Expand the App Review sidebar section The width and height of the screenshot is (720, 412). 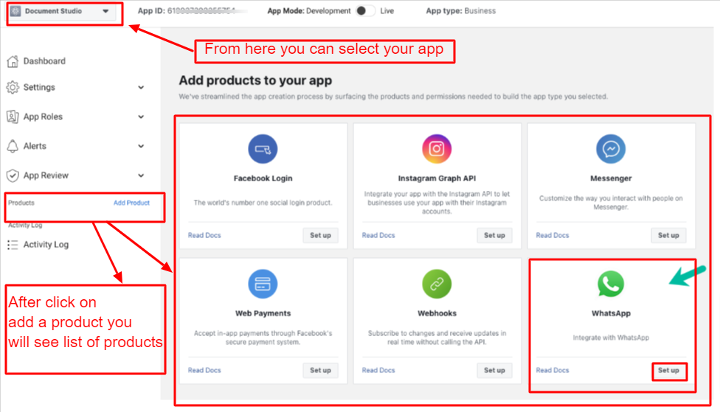point(141,175)
